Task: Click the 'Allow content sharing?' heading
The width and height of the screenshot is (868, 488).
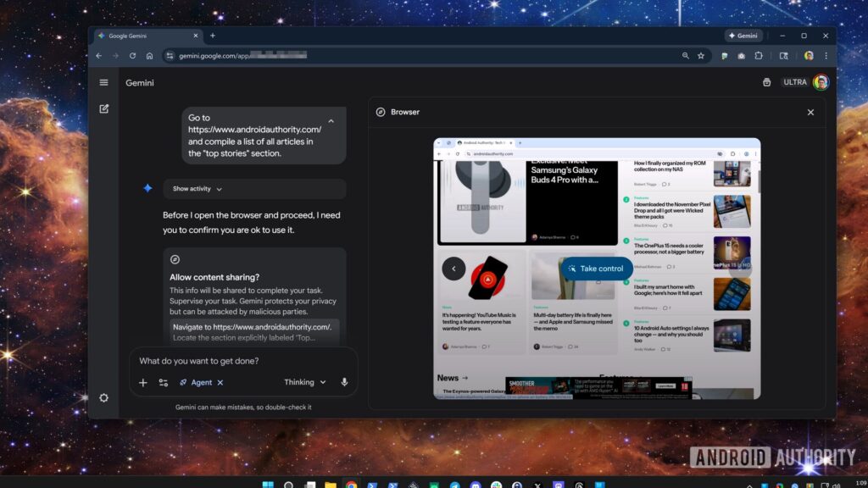Action: point(214,277)
